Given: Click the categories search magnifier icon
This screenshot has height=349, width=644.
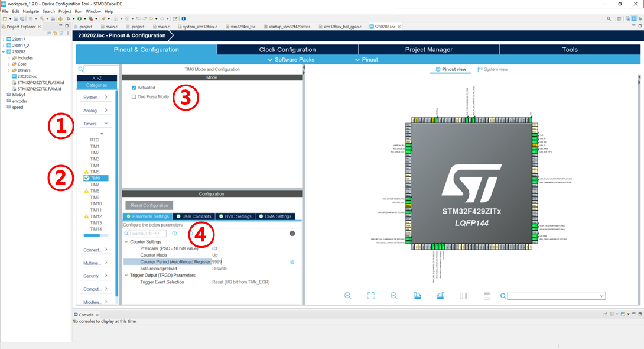Looking at the screenshot, I should 80,69.
